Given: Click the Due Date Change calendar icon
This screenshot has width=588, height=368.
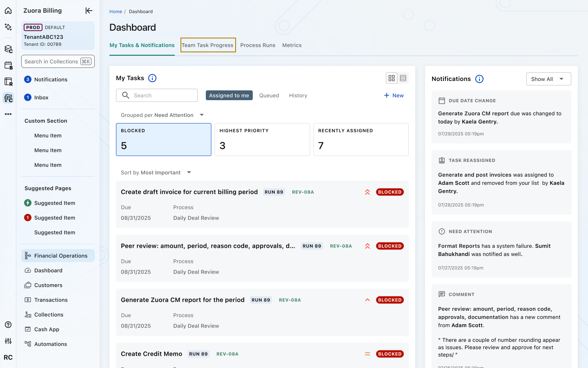Looking at the screenshot, I should pyautogui.click(x=441, y=101).
